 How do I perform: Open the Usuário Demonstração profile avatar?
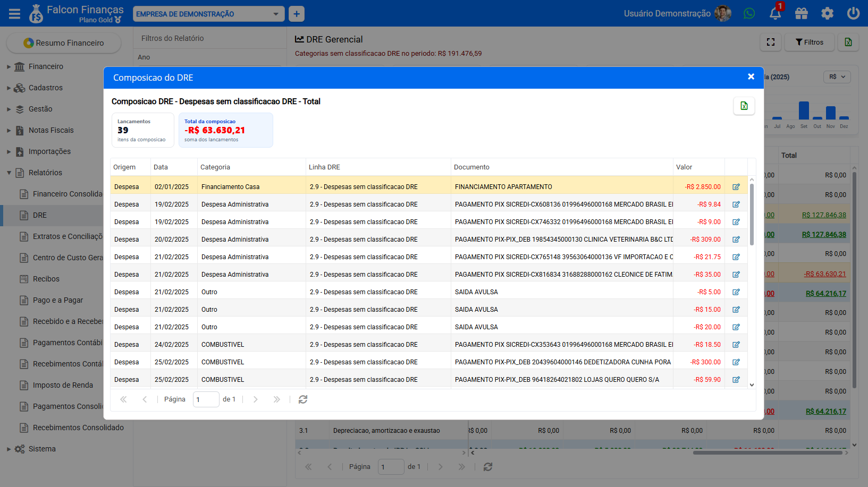pos(723,13)
